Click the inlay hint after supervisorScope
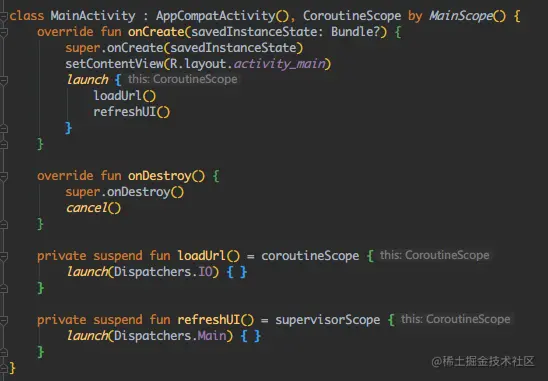Image resolution: width=548 pixels, height=381 pixels. pyautogui.click(x=456, y=319)
